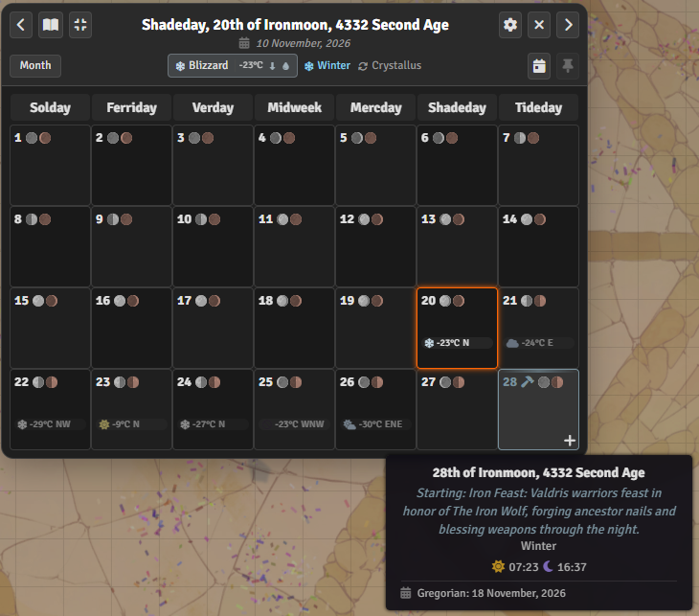Click the Winter season label
The image size is (699, 616).
tap(327, 65)
